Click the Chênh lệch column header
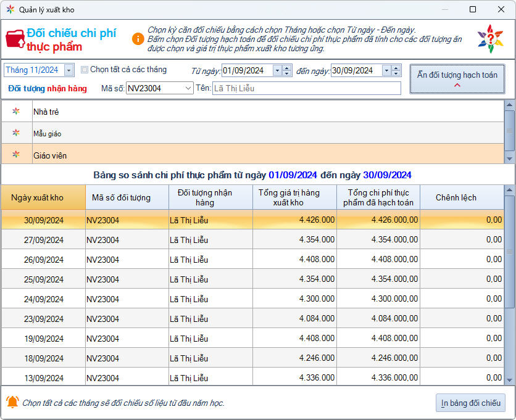 456,197
